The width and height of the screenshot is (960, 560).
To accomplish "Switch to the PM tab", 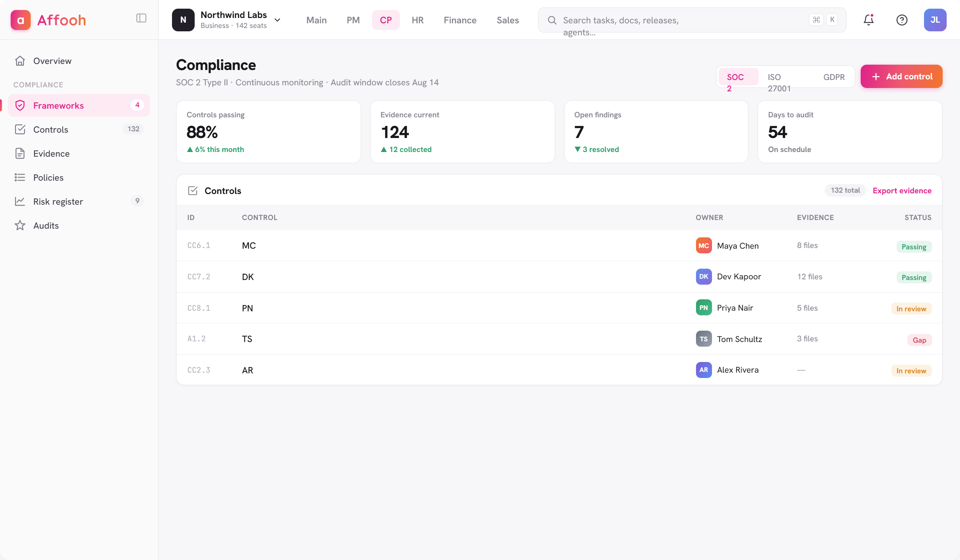I will coord(353,20).
